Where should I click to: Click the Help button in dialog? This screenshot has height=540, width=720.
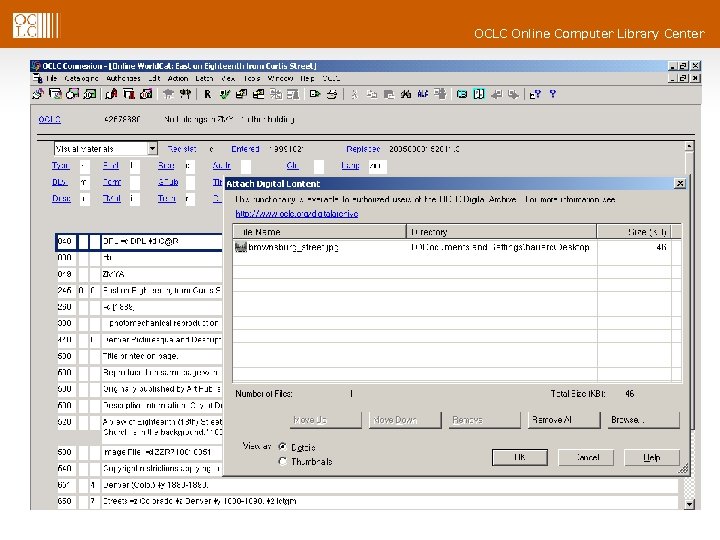(x=652, y=457)
